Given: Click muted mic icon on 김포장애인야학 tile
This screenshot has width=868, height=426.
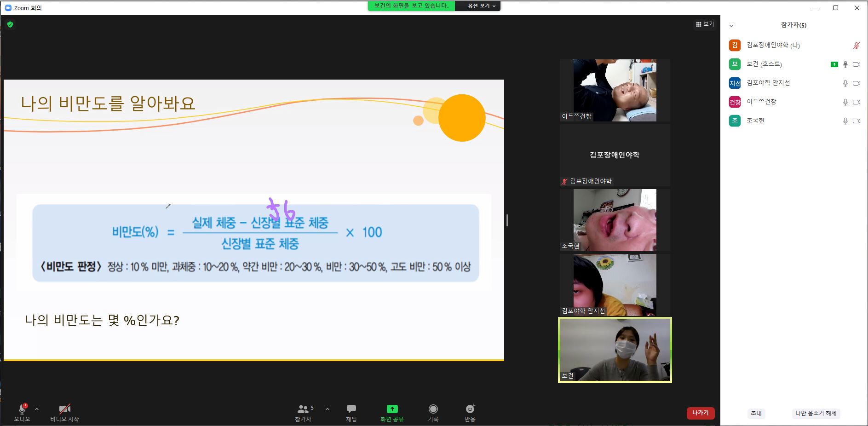Looking at the screenshot, I should tap(564, 182).
